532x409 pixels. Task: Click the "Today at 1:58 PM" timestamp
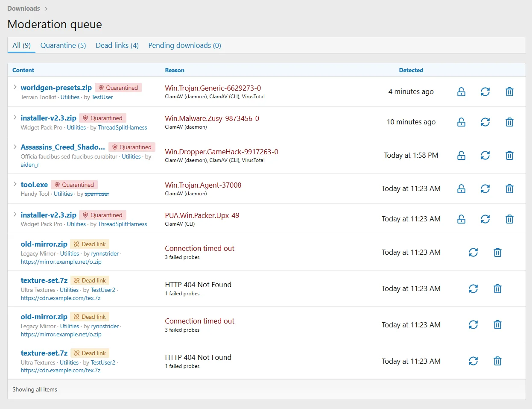click(x=411, y=155)
